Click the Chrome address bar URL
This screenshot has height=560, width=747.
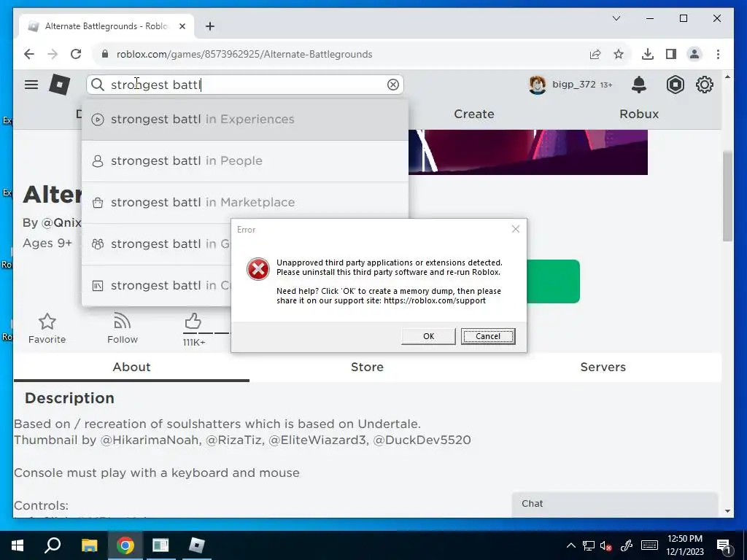[244, 54]
